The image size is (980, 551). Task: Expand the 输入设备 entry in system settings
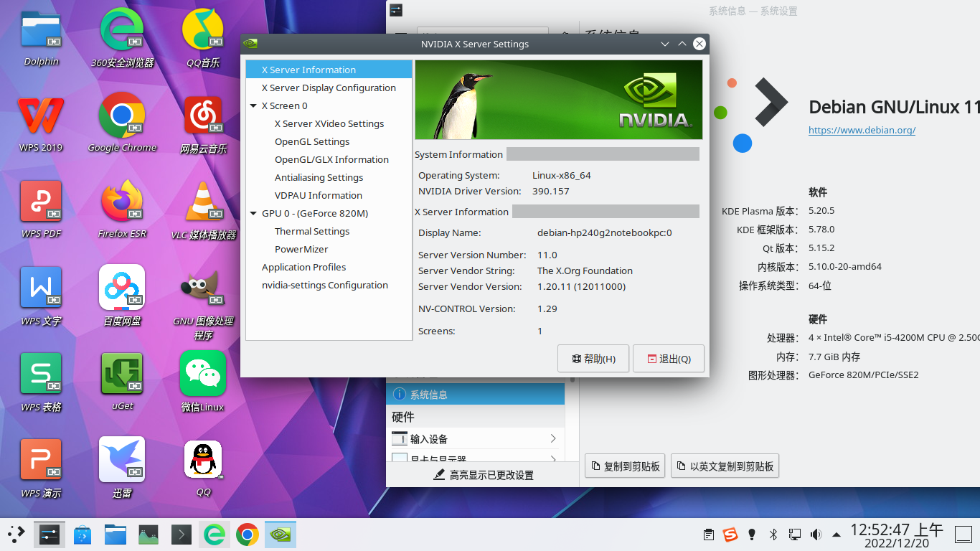click(552, 438)
